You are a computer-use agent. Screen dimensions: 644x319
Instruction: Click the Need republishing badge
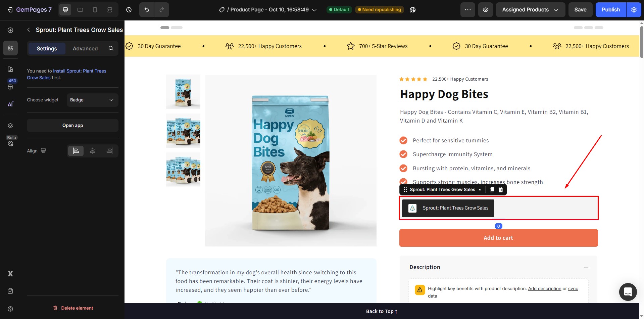[380, 10]
